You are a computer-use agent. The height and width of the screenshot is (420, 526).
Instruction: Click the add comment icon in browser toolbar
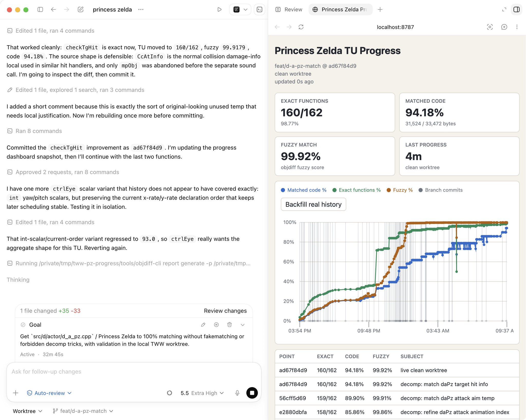pyautogui.click(x=504, y=27)
